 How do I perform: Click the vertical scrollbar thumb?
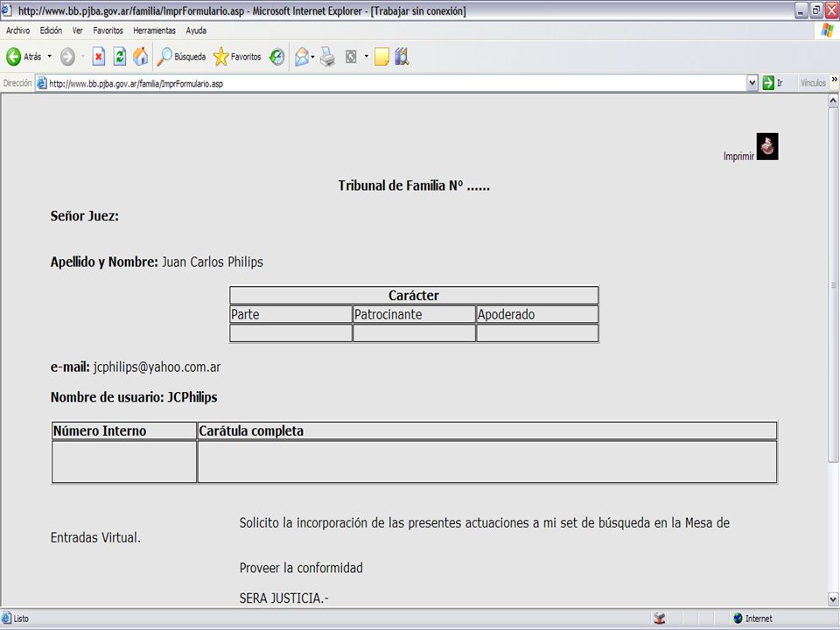coord(833,284)
